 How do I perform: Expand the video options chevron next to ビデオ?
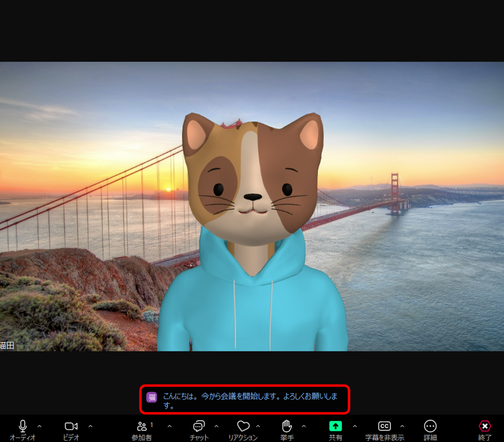90,426
